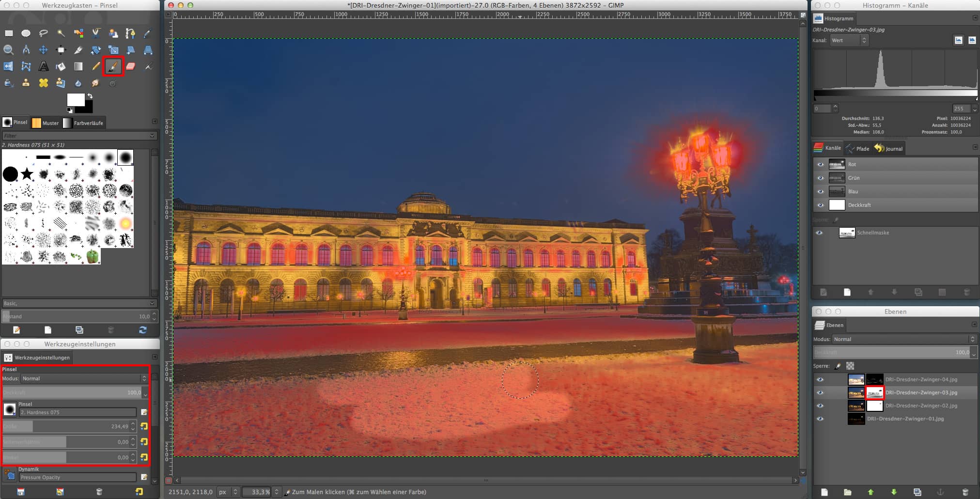Click the foreground color swatch
Screen dimensions: 980x499
[75, 99]
